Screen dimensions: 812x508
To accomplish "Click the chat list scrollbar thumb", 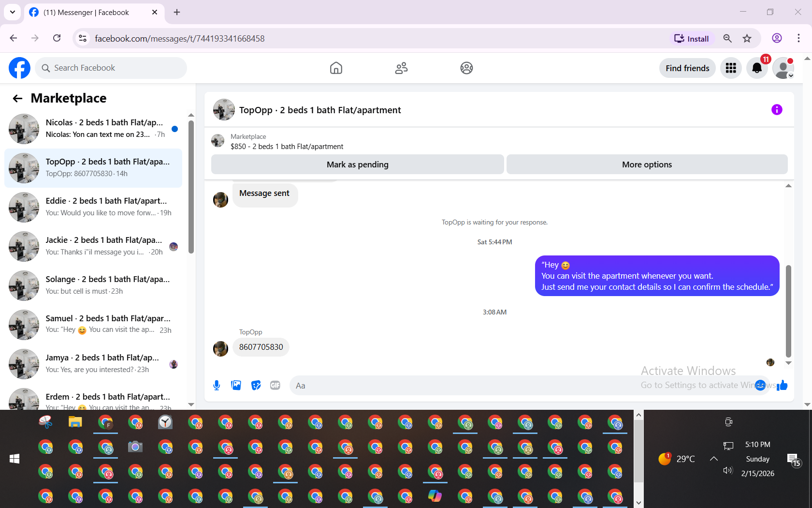I will [191, 187].
